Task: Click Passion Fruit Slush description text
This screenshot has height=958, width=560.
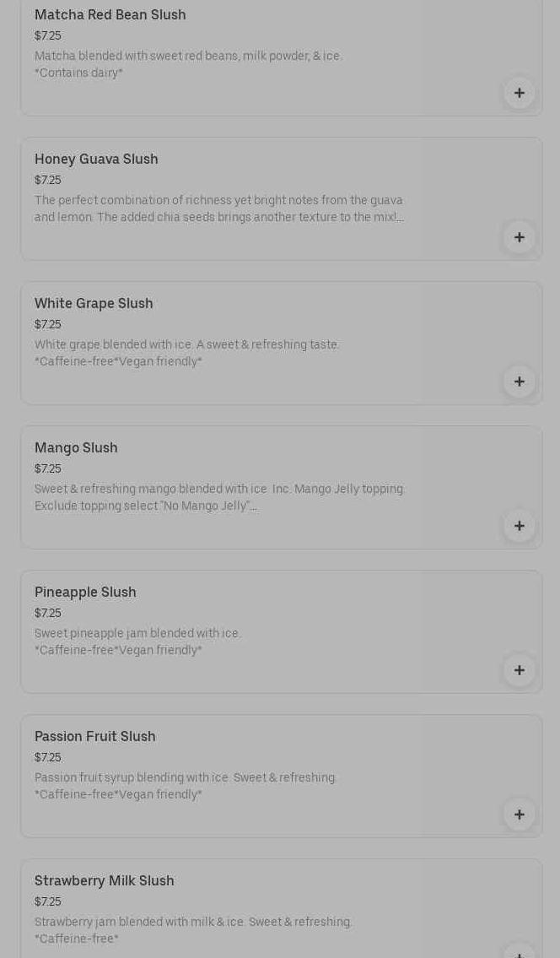Action: tap(186, 786)
